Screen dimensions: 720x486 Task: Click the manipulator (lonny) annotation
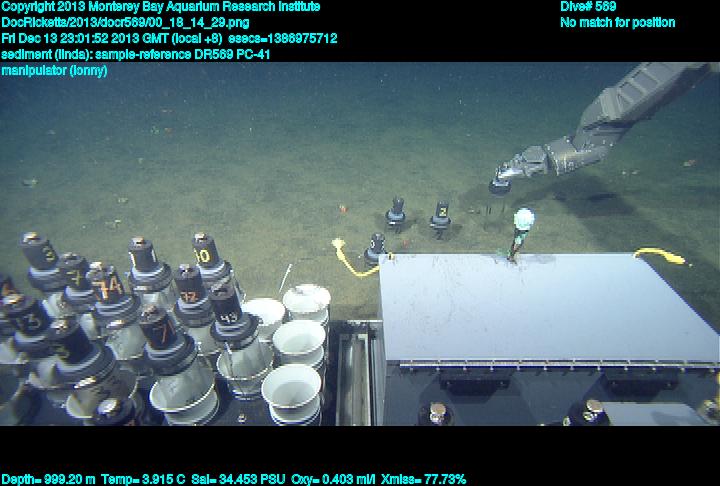pos(54,70)
